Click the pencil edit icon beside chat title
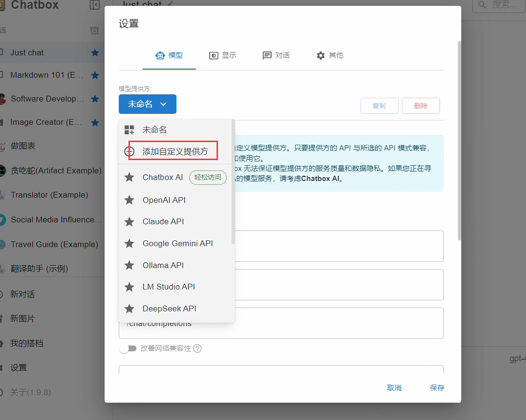Screen dimensions: 526x420 [170, 4]
